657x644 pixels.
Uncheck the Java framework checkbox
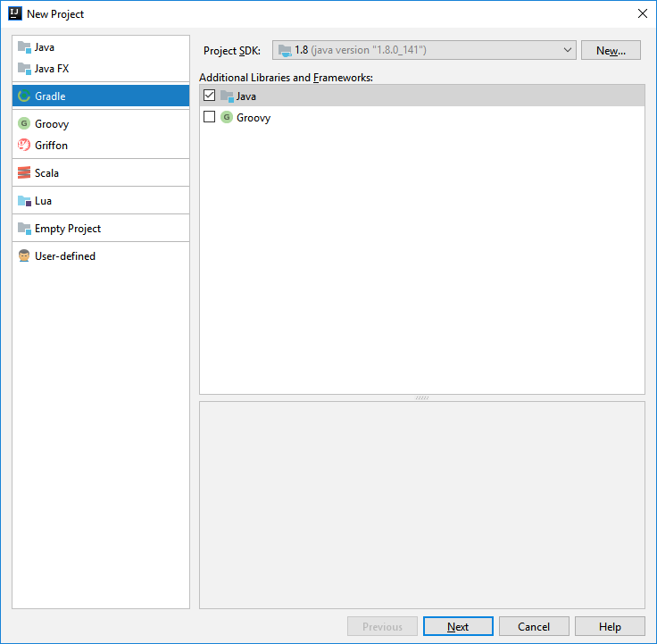click(209, 96)
